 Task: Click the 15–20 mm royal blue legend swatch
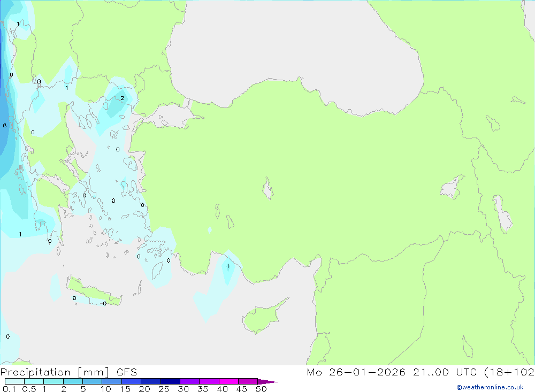tap(132, 381)
